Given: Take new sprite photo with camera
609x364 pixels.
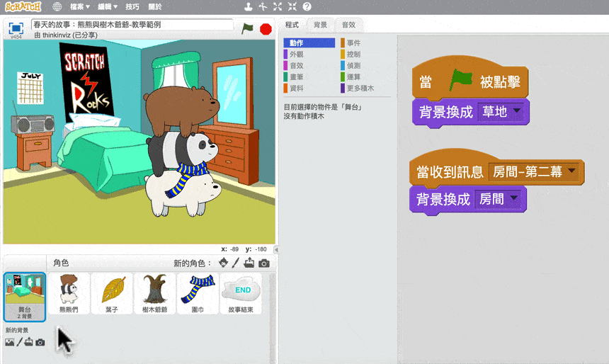Looking at the screenshot, I should pyautogui.click(x=264, y=263).
